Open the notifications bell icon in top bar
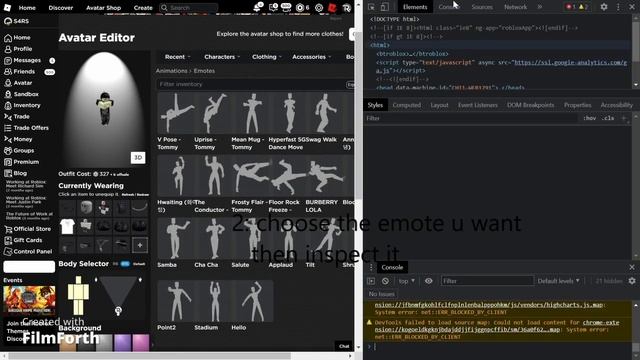Screen dimensions: 640x360 [258, 7]
